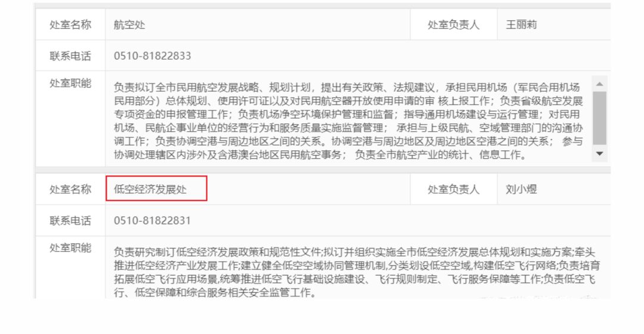Click the 航空处 duties description text
Screen dimensions: 644x334
[348, 121]
